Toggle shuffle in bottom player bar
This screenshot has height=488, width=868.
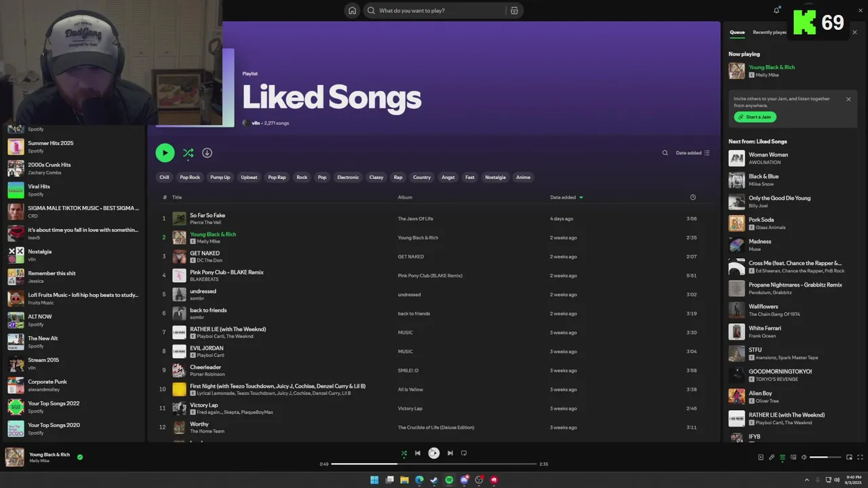point(404,453)
